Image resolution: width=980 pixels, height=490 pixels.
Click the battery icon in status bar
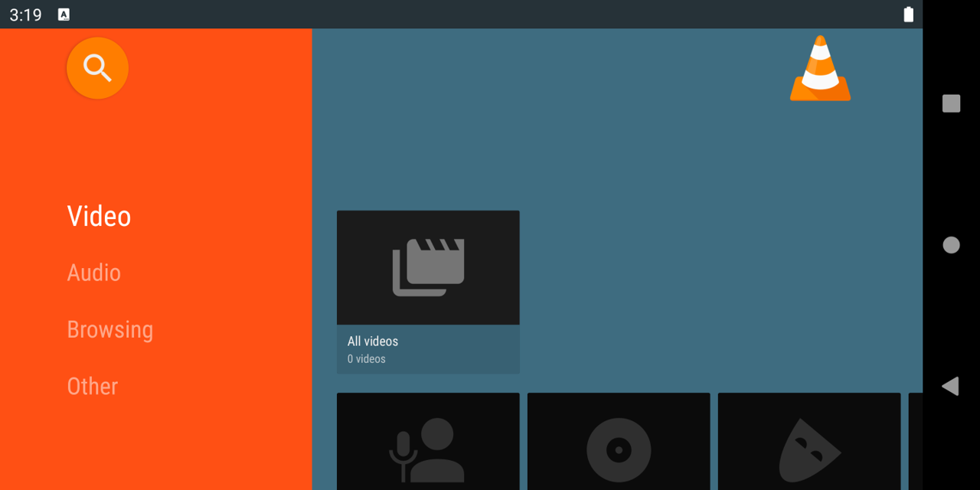[x=909, y=15]
